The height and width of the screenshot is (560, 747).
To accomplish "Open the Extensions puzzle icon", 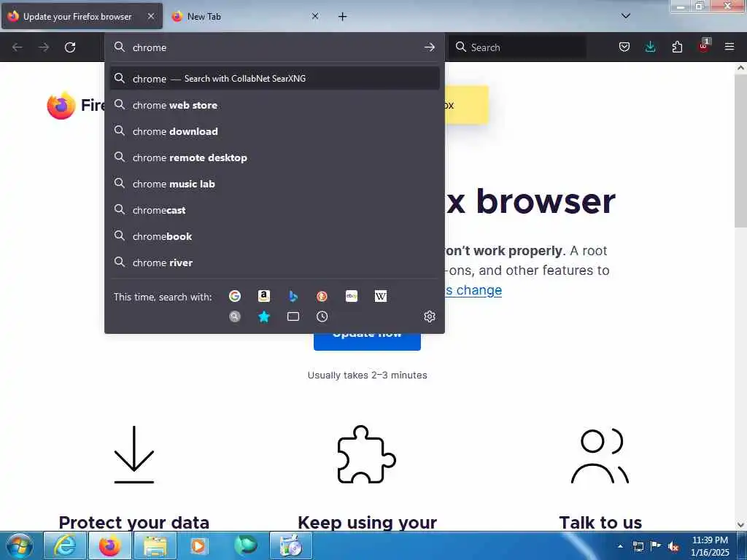I will [x=677, y=47].
